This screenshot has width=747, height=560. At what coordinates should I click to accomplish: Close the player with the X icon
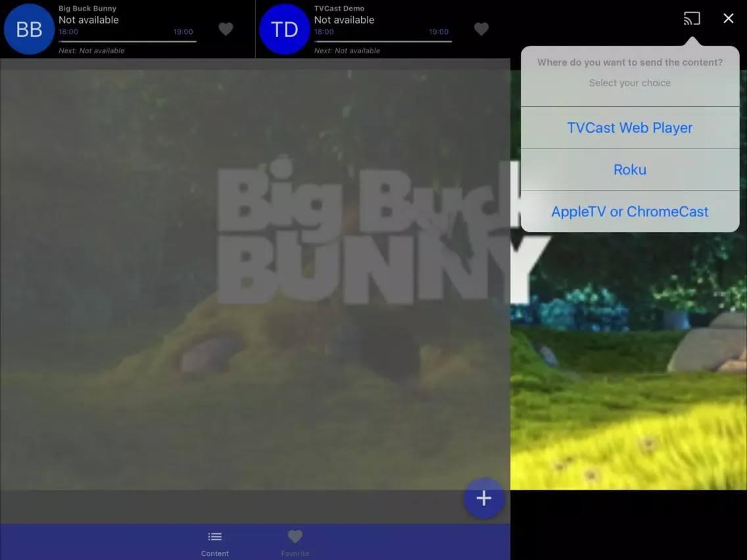(729, 18)
